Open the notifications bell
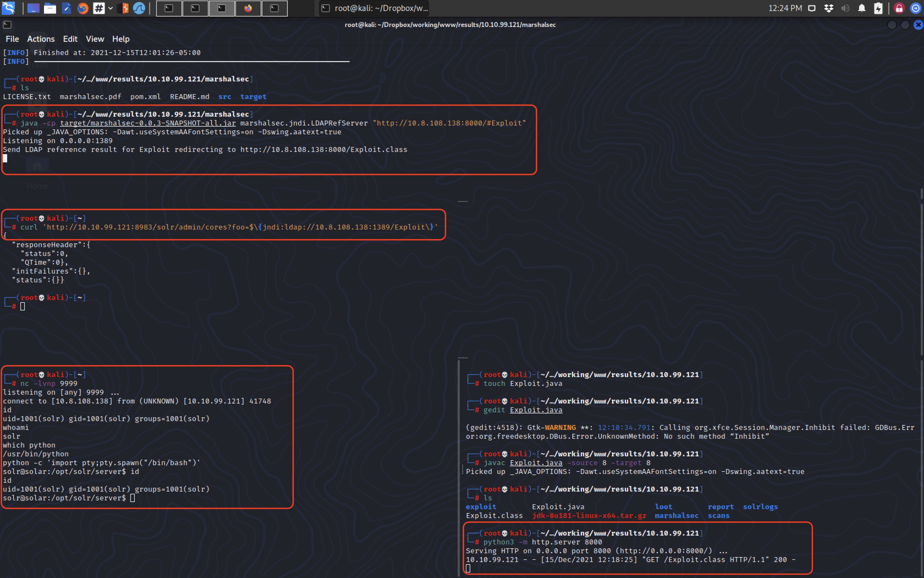Viewport: 924px width, 578px height. (x=862, y=8)
